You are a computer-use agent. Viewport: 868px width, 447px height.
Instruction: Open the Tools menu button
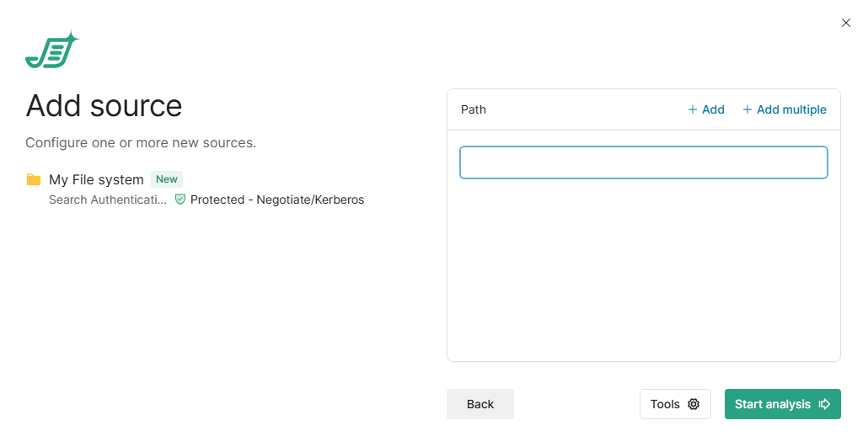[x=674, y=404]
